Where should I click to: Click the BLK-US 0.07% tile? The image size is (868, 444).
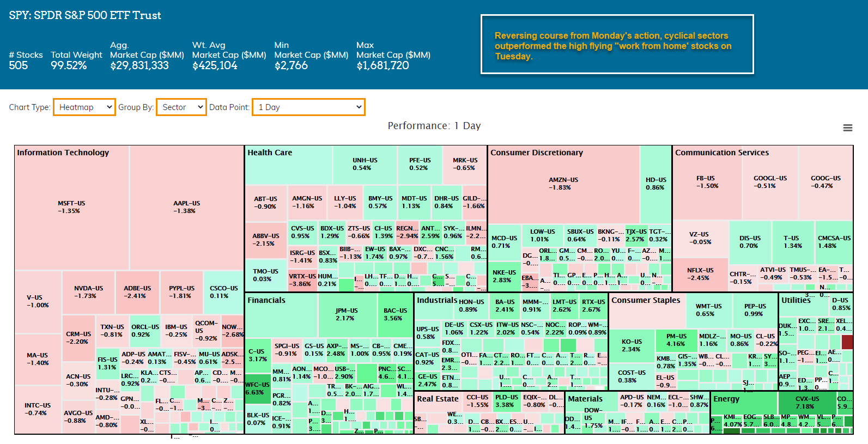click(x=258, y=419)
